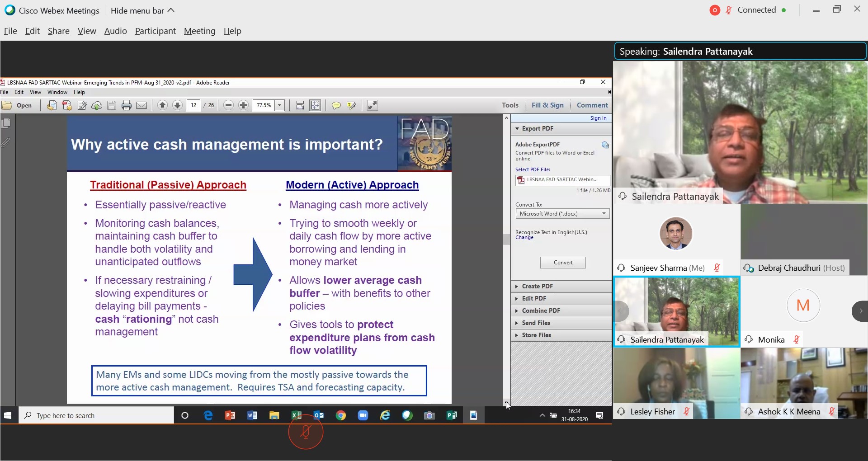Expand the Create PDF section
Screen dimensions: 868x461
pos(561,287)
